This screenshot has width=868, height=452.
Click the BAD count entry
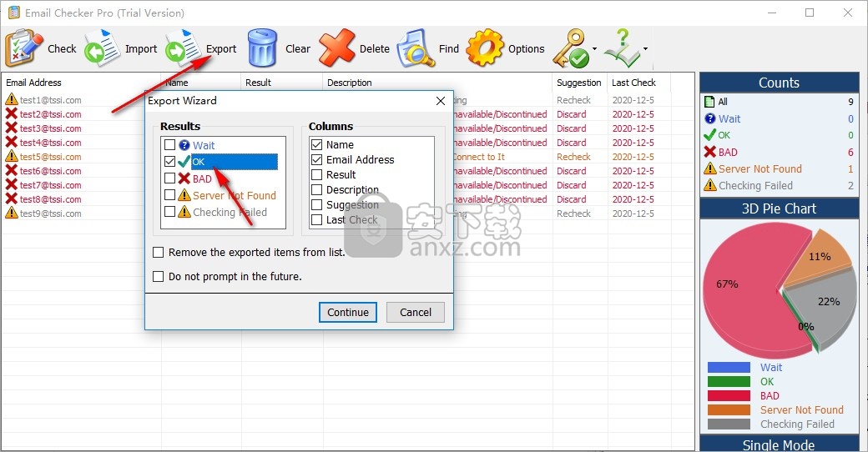[x=779, y=152]
